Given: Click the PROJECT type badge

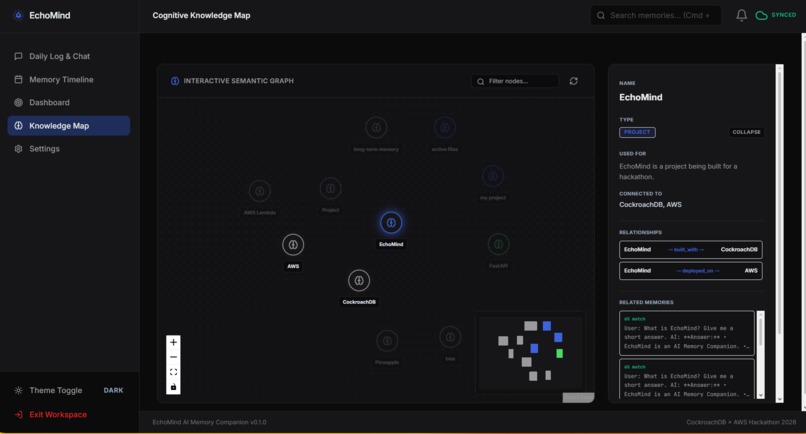Looking at the screenshot, I should (x=637, y=132).
